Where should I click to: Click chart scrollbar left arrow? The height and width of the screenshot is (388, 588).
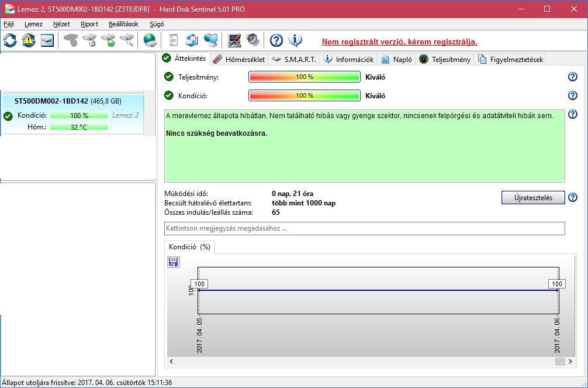pyautogui.click(x=171, y=361)
